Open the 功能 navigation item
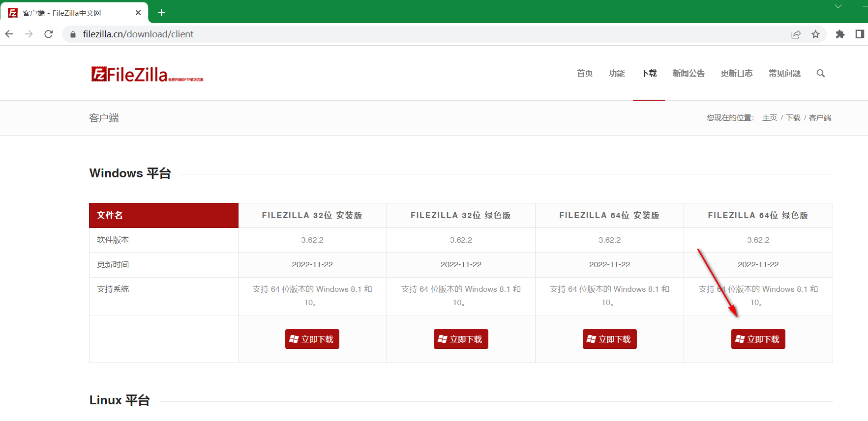This screenshot has height=421, width=868. (617, 73)
